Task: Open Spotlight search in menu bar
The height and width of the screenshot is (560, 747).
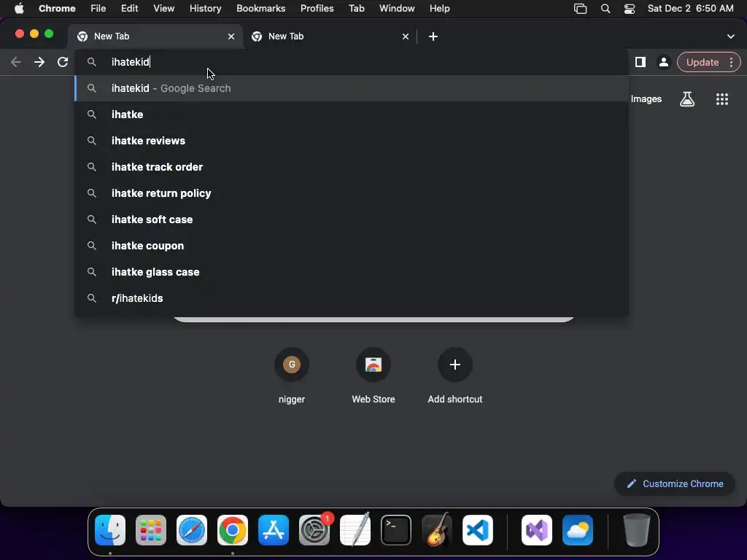Action: (x=605, y=9)
